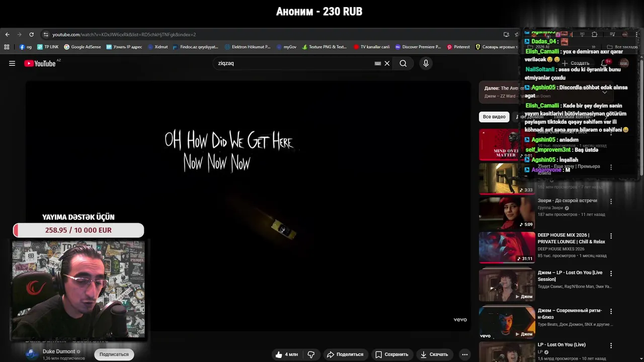Click channel name 'Группа Звери'
Image resolution: width=644 pixels, height=362 pixels.
(550, 208)
